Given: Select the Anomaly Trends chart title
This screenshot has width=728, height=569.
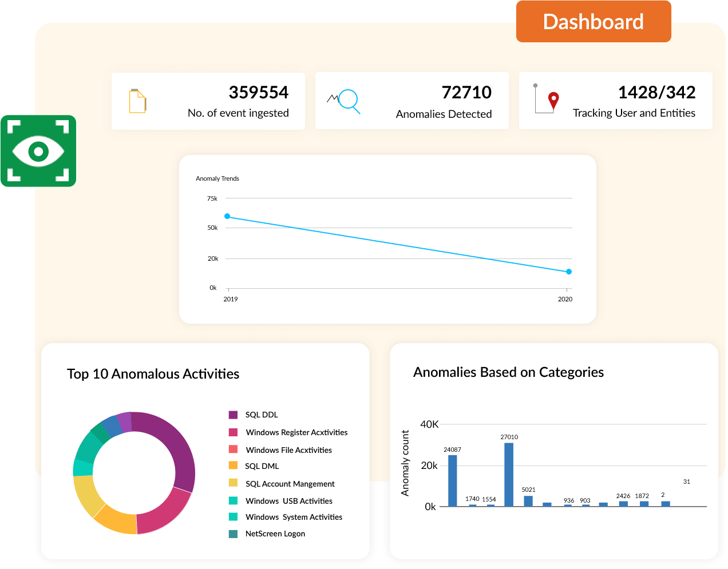Looking at the screenshot, I should pyautogui.click(x=217, y=178).
